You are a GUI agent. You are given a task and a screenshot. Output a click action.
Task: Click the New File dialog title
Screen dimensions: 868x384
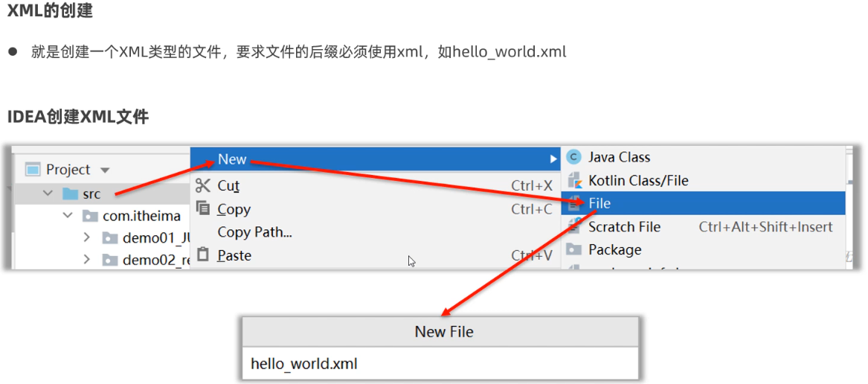444,332
